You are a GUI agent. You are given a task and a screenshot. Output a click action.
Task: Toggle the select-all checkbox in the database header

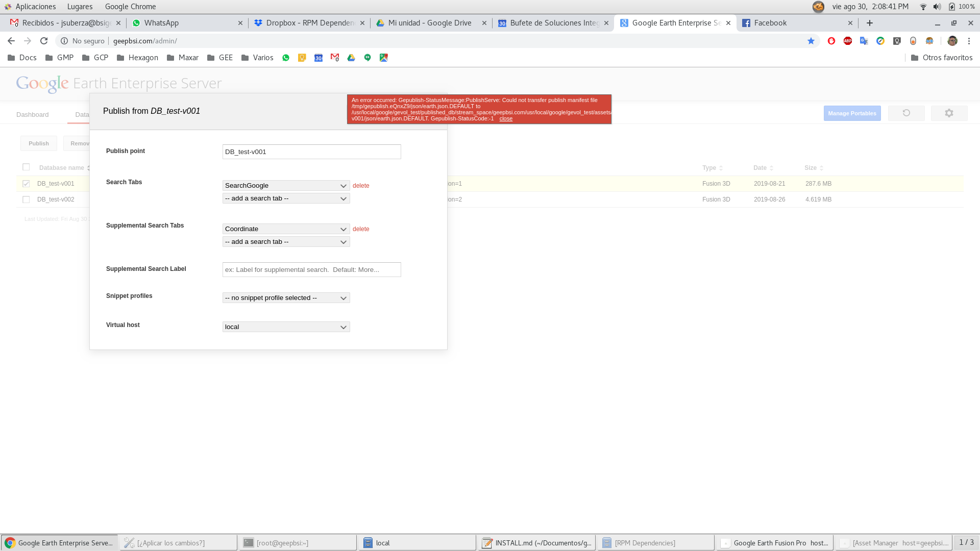click(x=26, y=167)
